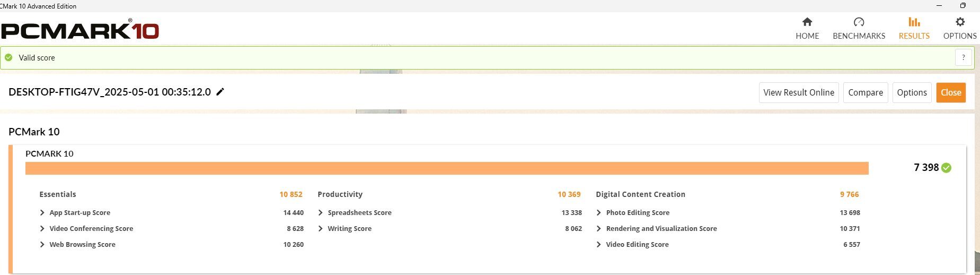Viewport: 980px width, 275px height.
Task: Click the Valid score message text
Action: [x=37, y=58]
